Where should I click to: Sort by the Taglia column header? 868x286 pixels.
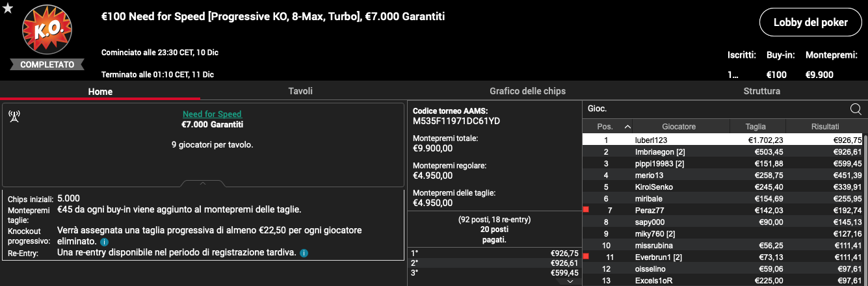coord(756,127)
